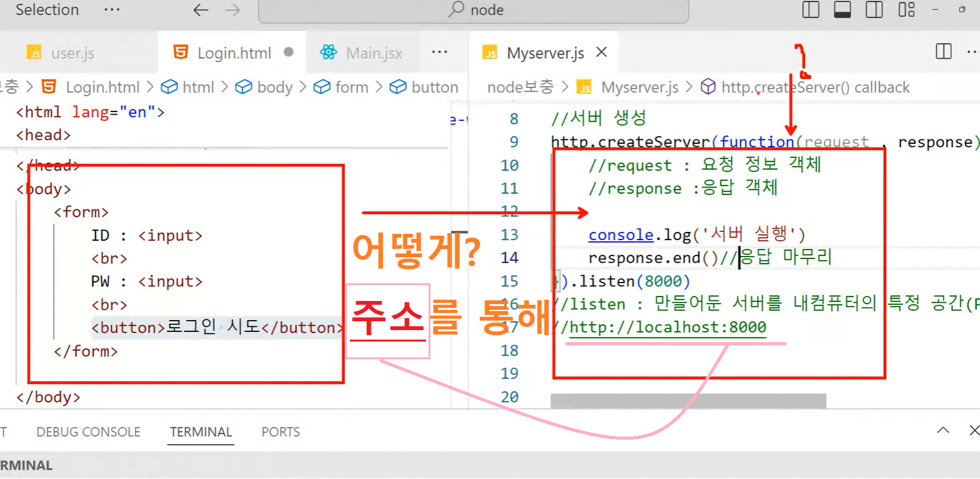Viewport: 980px width, 479px height.
Task: Close the bottom panel with X
Action: click(x=974, y=431)
